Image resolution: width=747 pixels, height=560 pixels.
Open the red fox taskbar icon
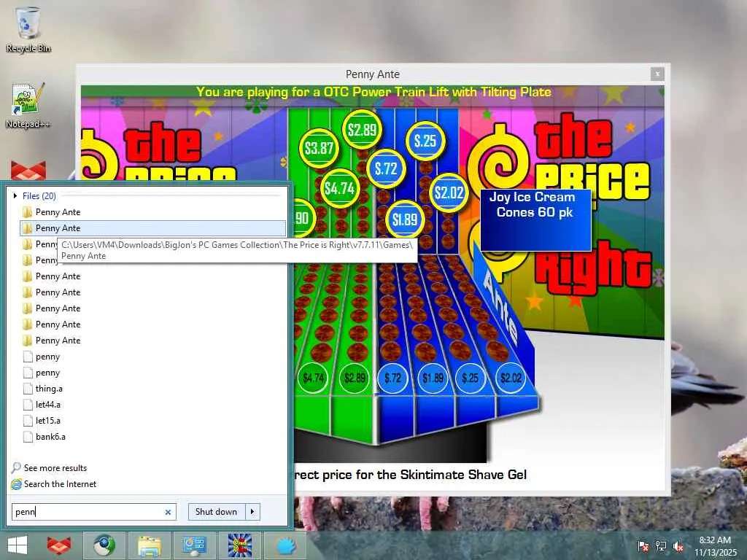59,545
